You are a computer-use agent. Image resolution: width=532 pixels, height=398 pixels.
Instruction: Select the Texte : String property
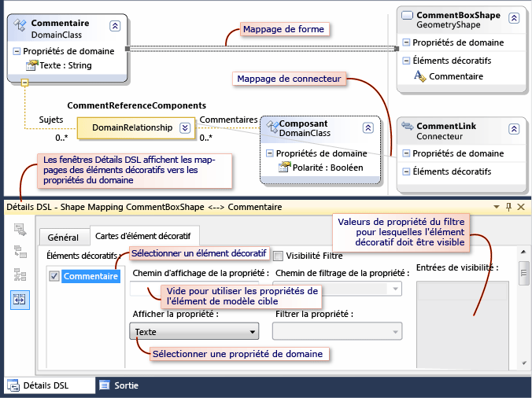point(65,65)
